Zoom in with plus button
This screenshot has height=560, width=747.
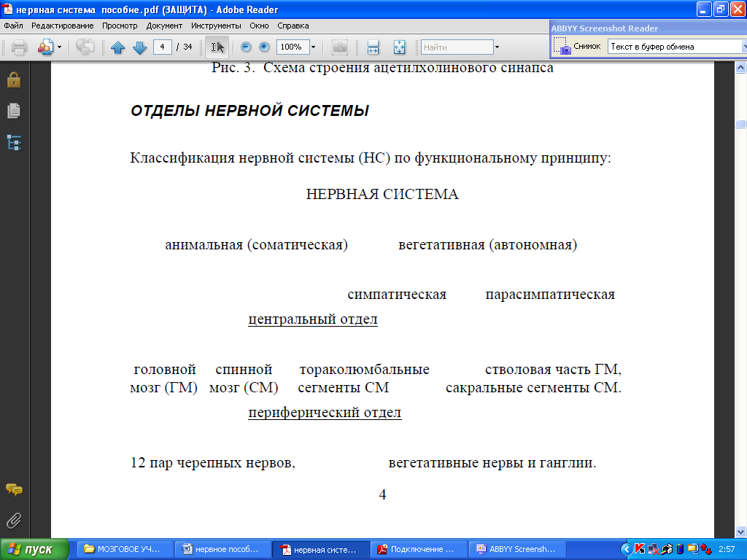click(x=264, y=47)
